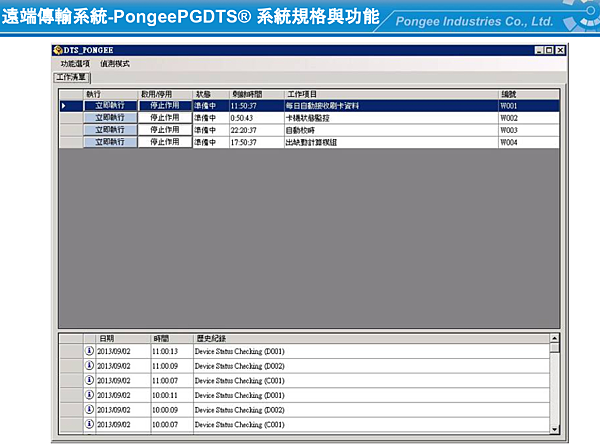
Task: Select log entry Device Status Checking (C001) at 11:00:07
Action: (372, 380)
